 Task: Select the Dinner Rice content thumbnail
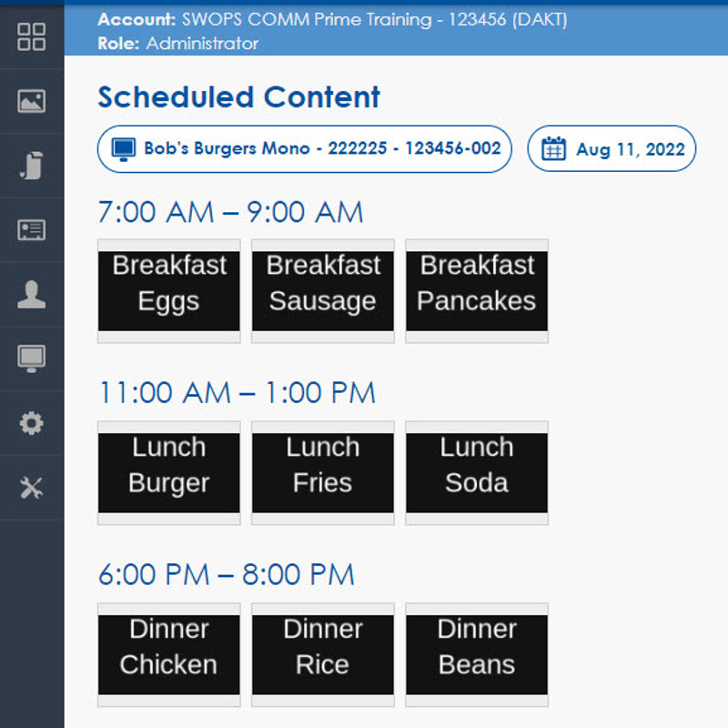pos(323,655)
